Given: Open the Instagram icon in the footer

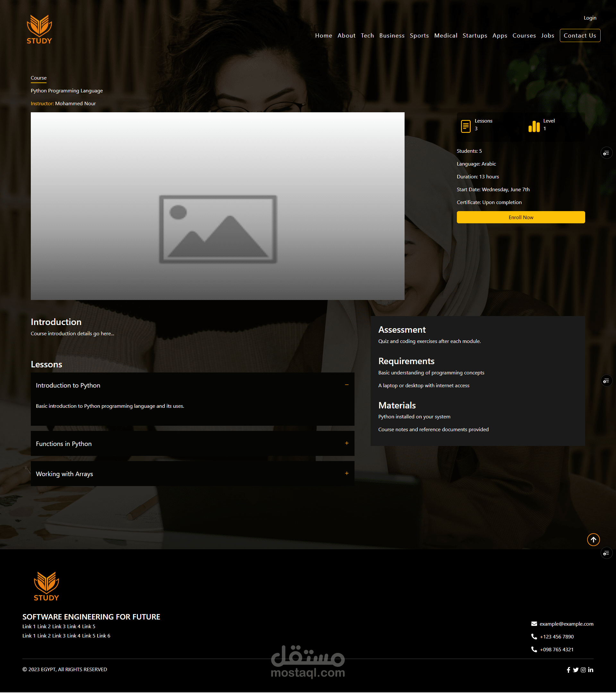Looking at the screenshot, I should point(583,670).
